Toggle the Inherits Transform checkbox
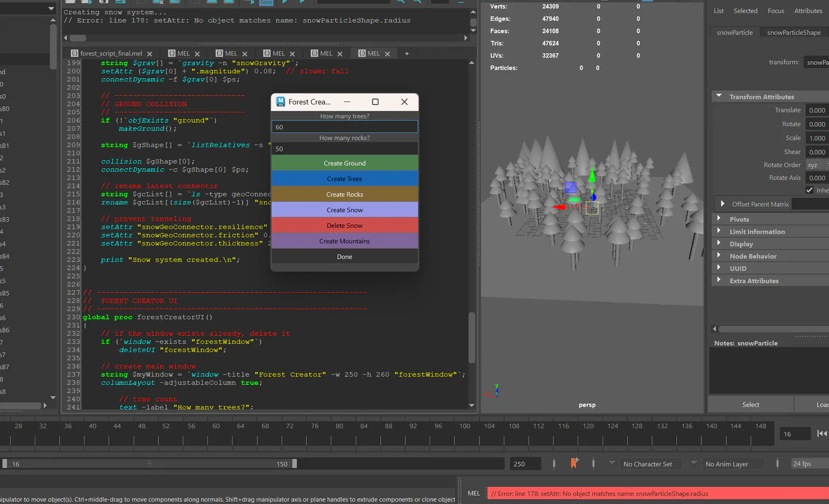Viewport: 829px width, 504px height. tap(810, 190)
